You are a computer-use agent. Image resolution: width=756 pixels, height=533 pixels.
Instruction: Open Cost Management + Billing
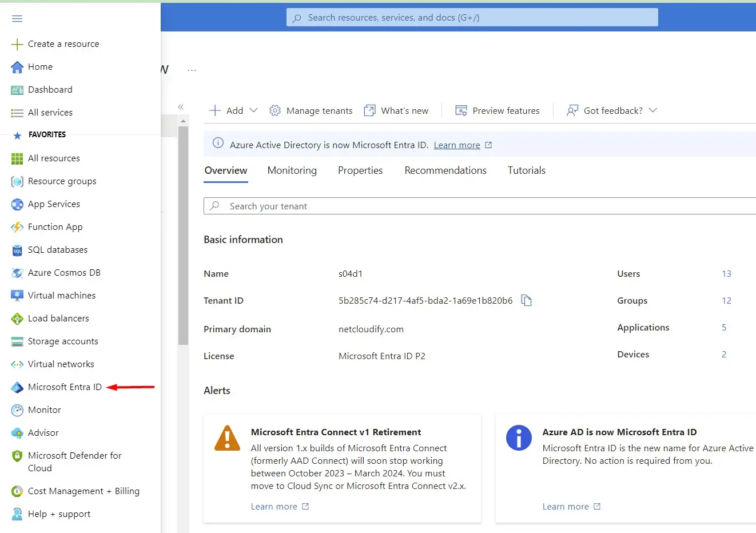[x=83, y=491]
